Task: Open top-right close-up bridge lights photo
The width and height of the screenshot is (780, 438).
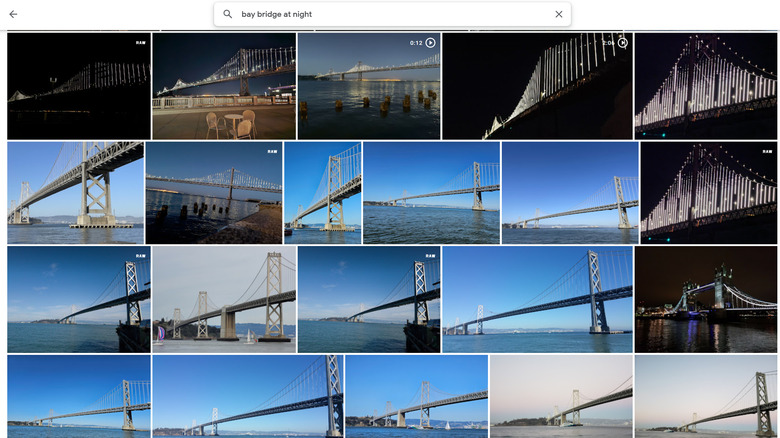Action: pos(705,86)
